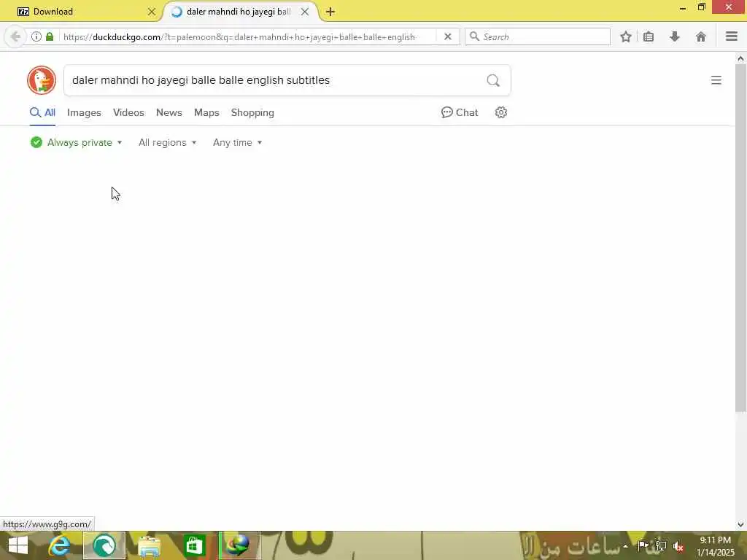The width and height of the screenshot is (747, 560).
Task: Click the vertical scrollbar thumb
Action: click(740, 238)
